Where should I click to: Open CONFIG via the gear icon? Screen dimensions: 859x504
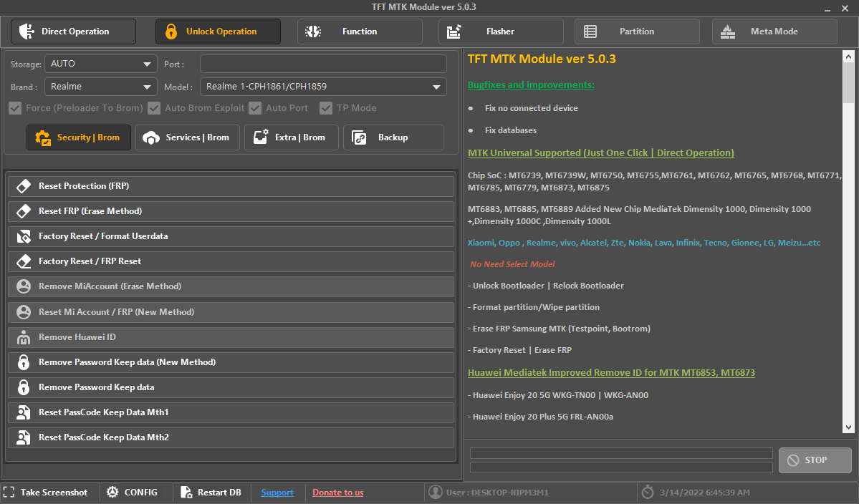pyautogui.click(x=112, y=492)
